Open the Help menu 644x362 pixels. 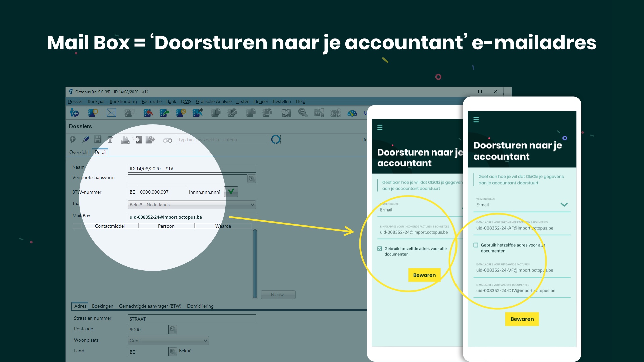[301, 101]
